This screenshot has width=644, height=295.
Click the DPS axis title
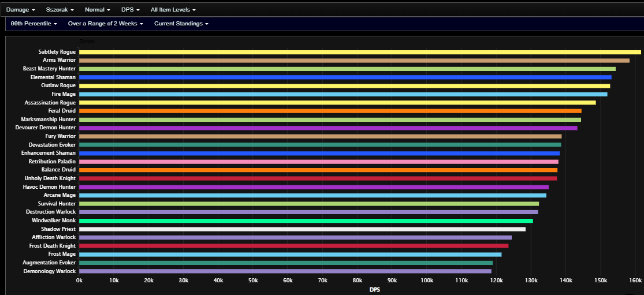click(375, 290)
